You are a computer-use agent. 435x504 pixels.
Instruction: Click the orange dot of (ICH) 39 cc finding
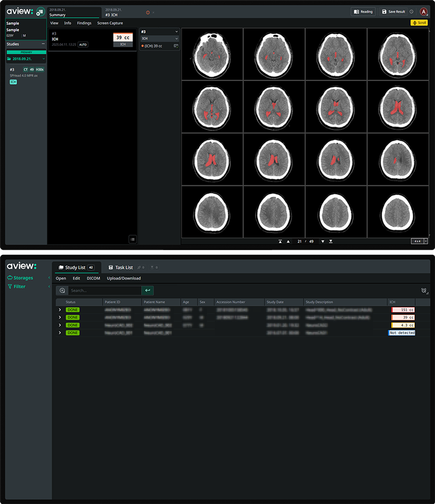(142, 46)
